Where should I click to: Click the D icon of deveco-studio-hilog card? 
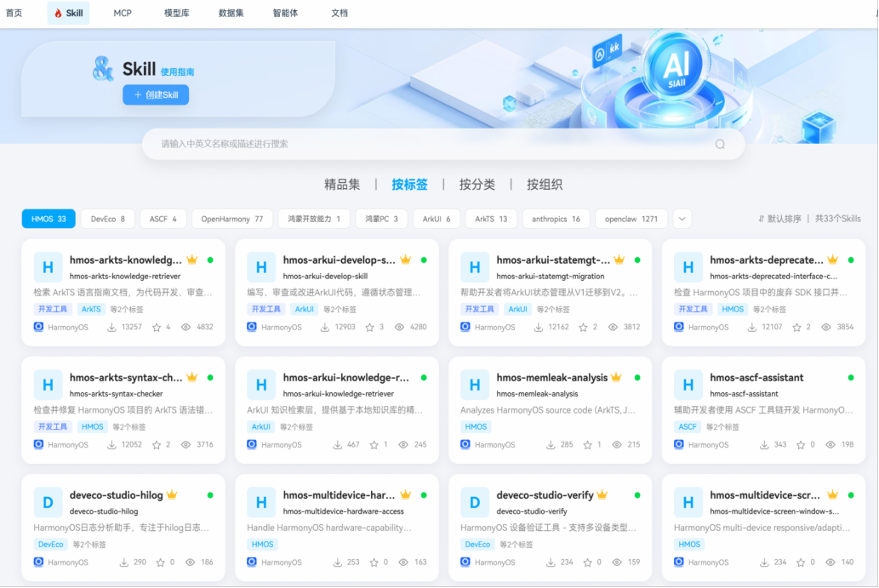pyautogui.click(x=48, y=503)
